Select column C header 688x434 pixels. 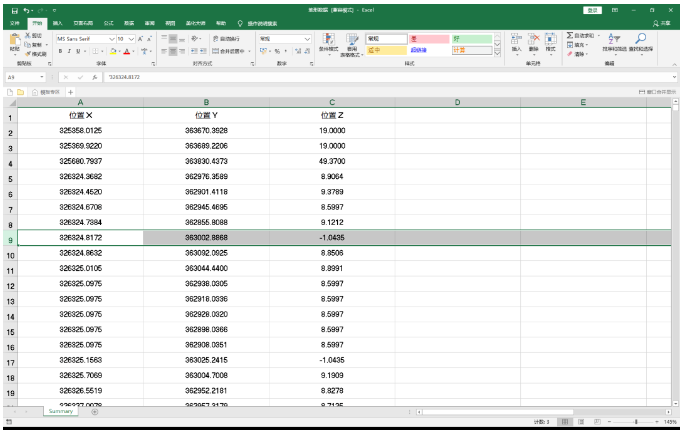[x=332, y=102]
